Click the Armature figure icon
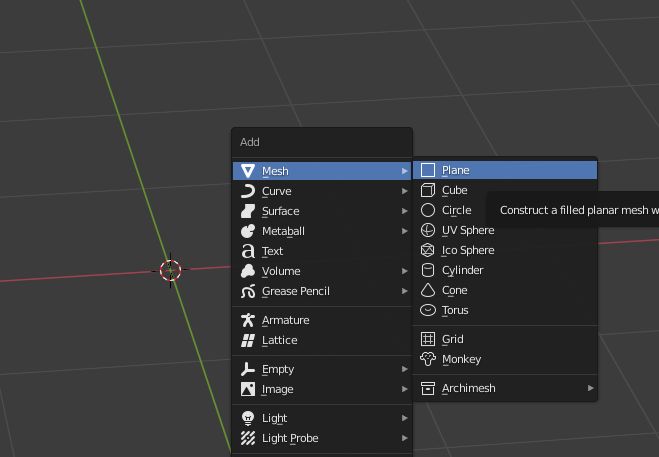Screen dimensions: 659x457 (248, 320)
